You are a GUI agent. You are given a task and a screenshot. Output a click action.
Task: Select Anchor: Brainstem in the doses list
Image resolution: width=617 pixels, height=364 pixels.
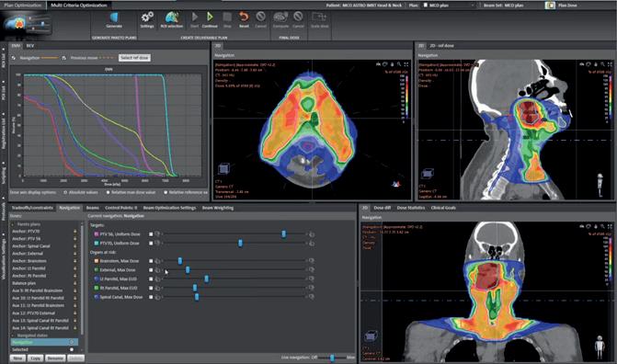tap(29, 261)
